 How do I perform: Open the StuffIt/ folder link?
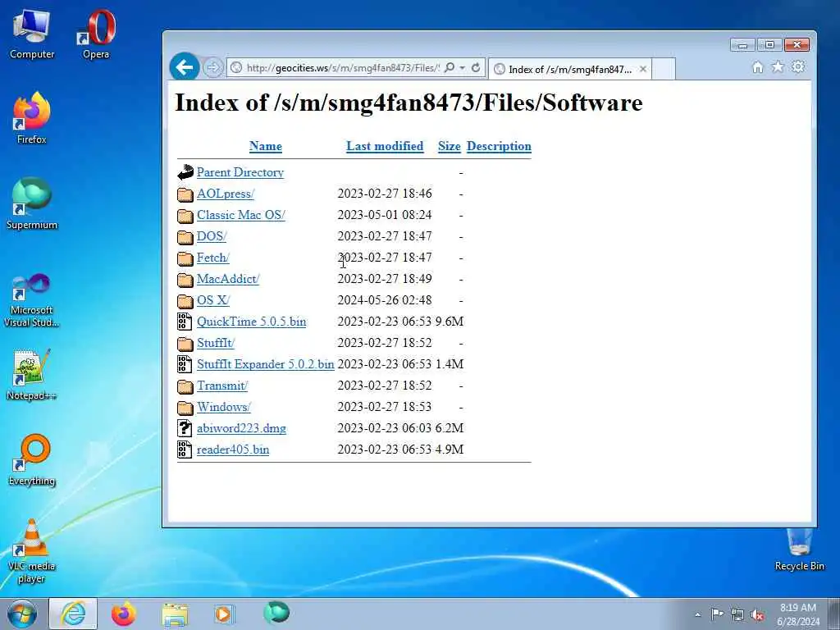click(216, 343)
